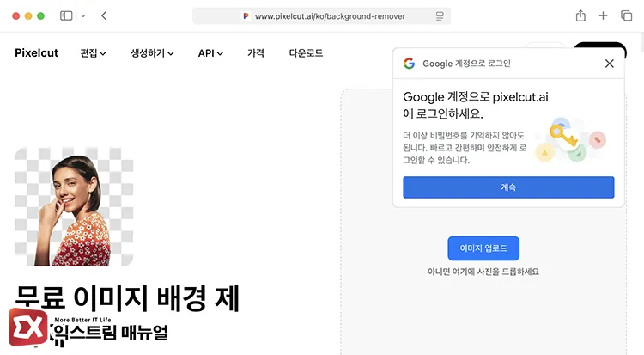Expand the API menu

tap(210, 53)
